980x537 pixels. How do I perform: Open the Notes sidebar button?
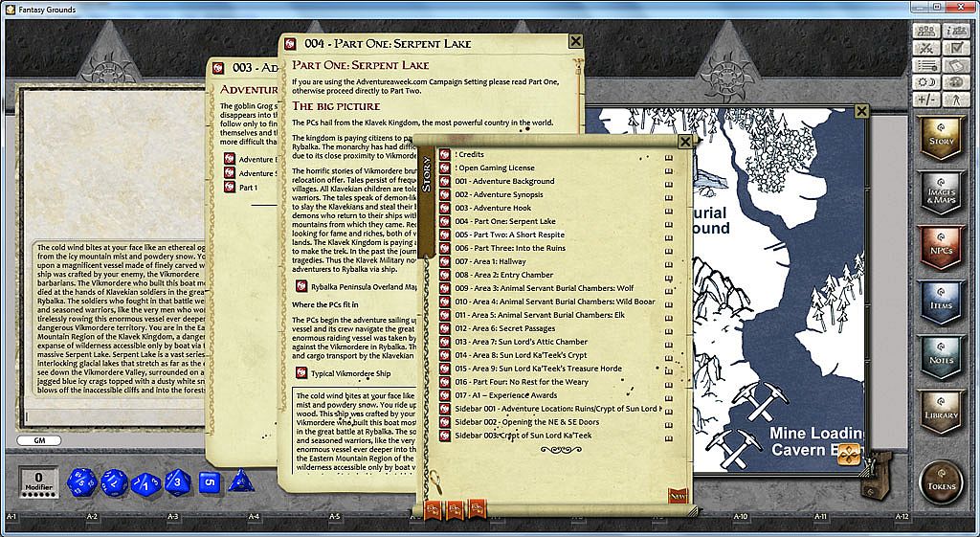941,358
